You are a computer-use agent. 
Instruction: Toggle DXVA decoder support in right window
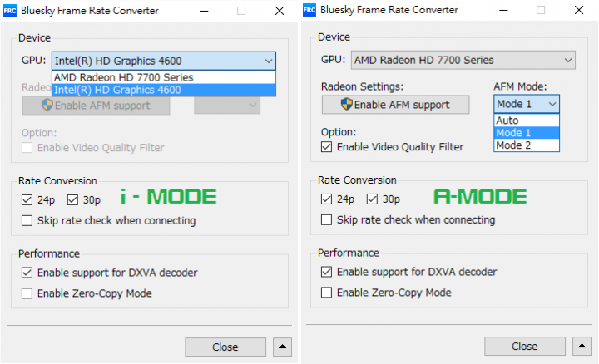[x=327, y=272]
